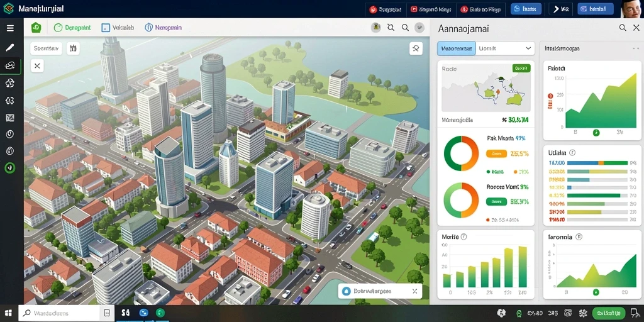Close the map overlay with X button
Image resolution: width=644 pixels, height=322 pixels.
(x=37, y=65)
